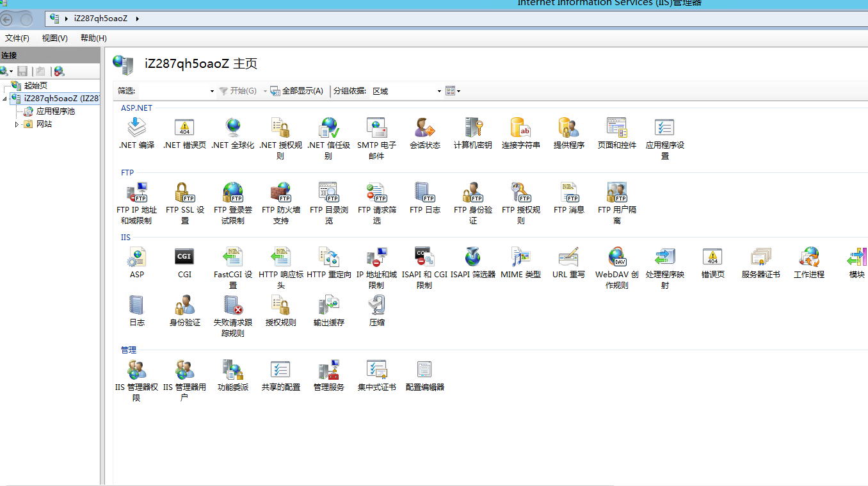Open ISAPI 和 CGI 限制
868x486 pixels.
pos(424,268)
